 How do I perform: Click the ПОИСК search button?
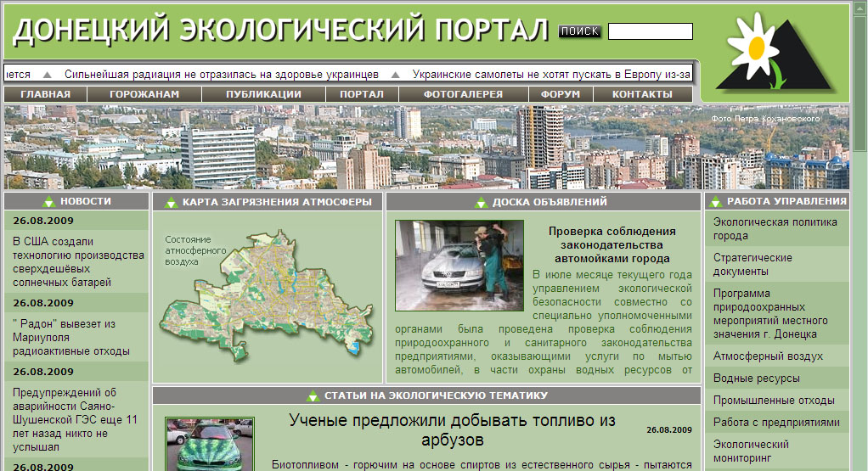579,31
